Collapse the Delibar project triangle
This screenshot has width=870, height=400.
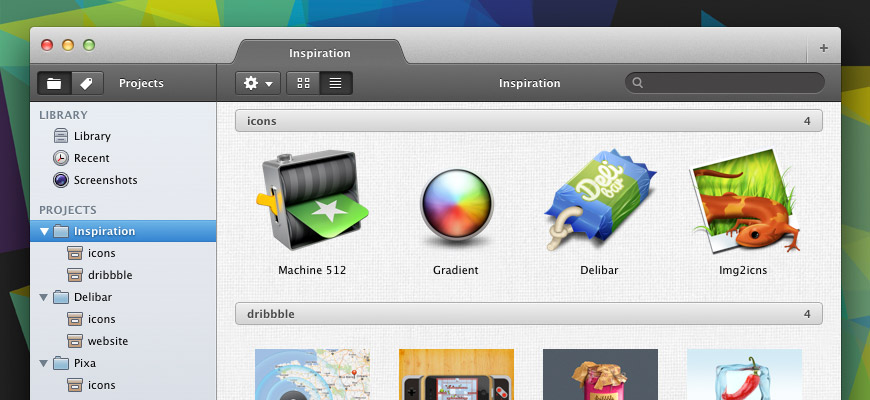[x=44, y=297]
